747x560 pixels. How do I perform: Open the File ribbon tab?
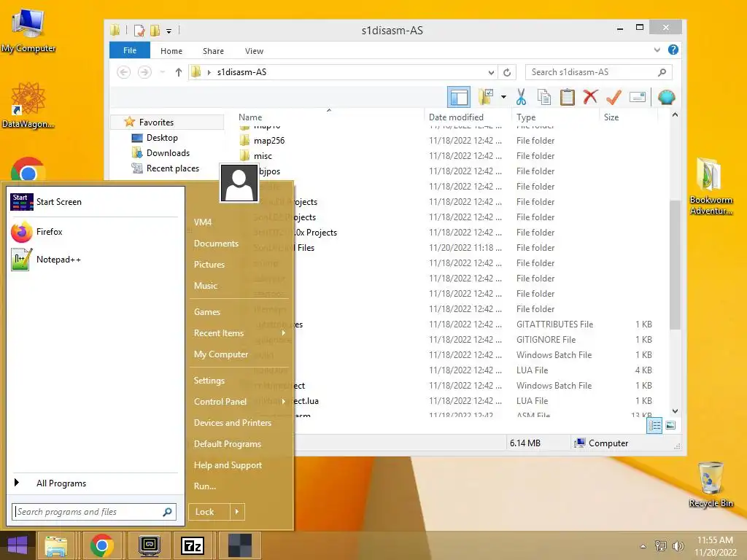pos(130,50)
